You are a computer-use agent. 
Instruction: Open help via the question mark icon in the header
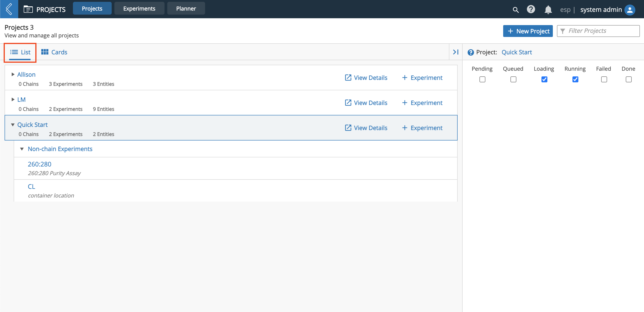tap(531, 9)
